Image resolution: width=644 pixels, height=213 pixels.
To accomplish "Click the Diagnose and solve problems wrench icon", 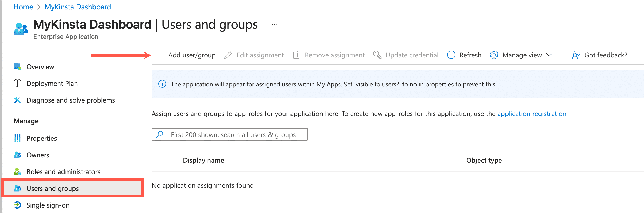I will [x=17, y=100].
